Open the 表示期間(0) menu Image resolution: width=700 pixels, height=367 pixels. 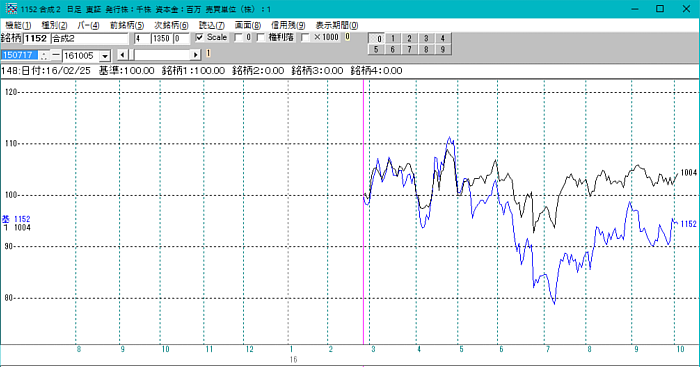coord(337,25)
